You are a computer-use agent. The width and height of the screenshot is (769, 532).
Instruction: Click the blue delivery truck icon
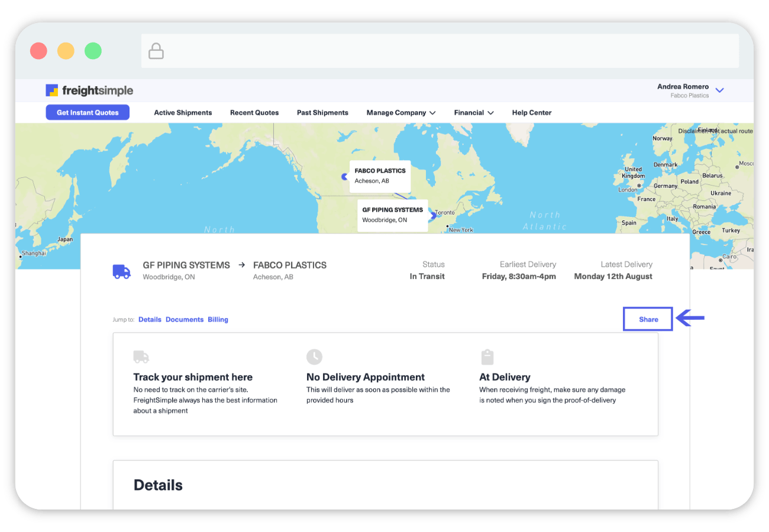point(121,271)
